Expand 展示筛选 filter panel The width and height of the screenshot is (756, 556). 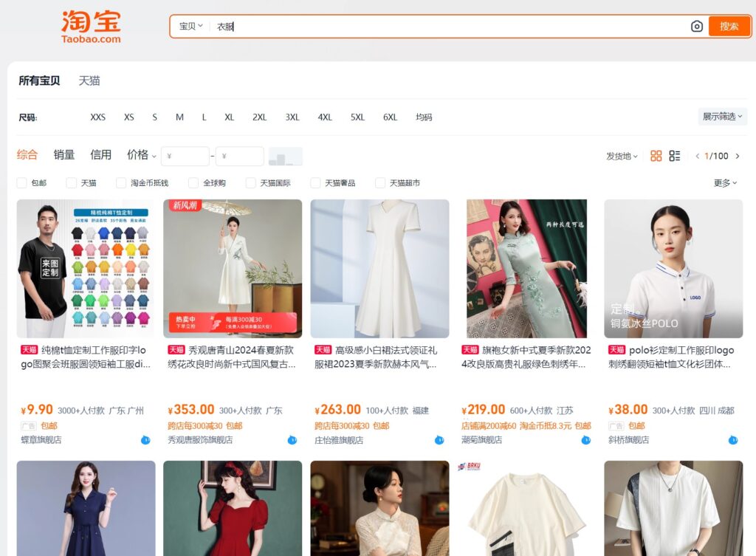[722, 117]
